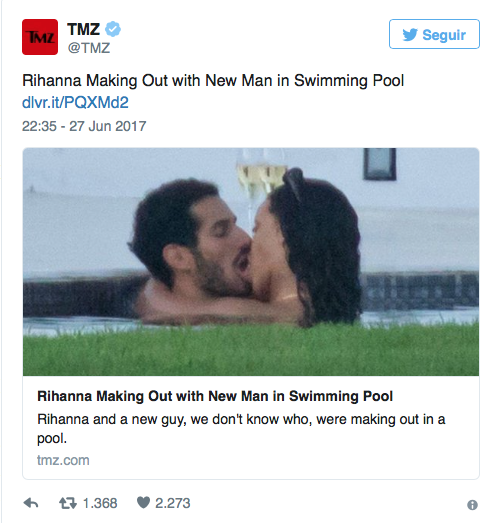Click the reply arrow icon
The height and width of the screenshot is (523, 494).
coord(31,503)
